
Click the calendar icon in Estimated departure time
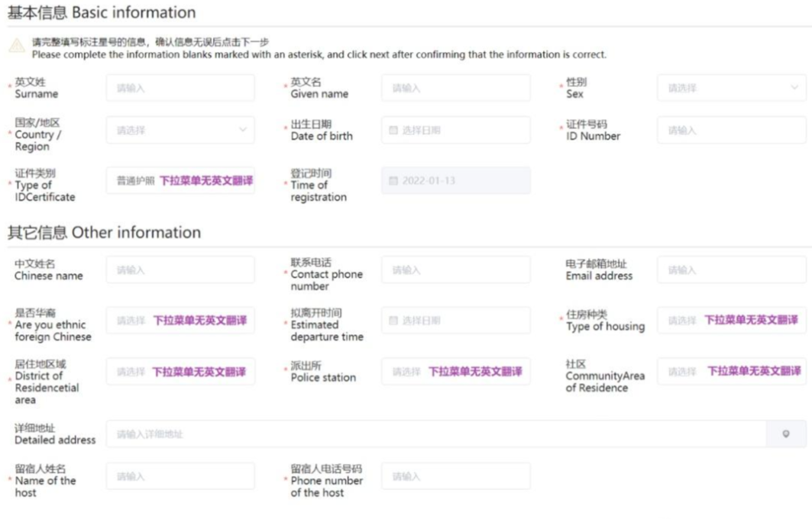(x=393, y=321)
